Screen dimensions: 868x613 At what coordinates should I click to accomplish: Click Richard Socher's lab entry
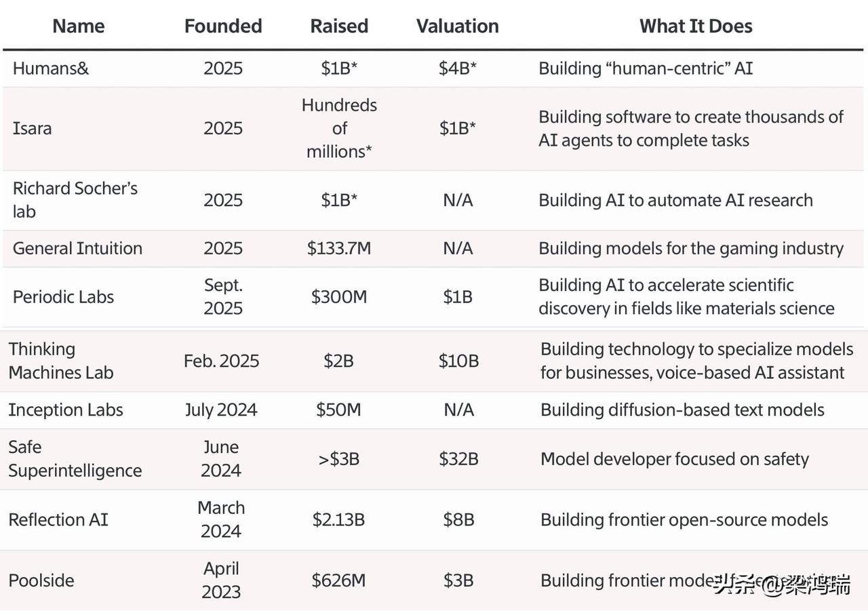(x=75, y=199)
